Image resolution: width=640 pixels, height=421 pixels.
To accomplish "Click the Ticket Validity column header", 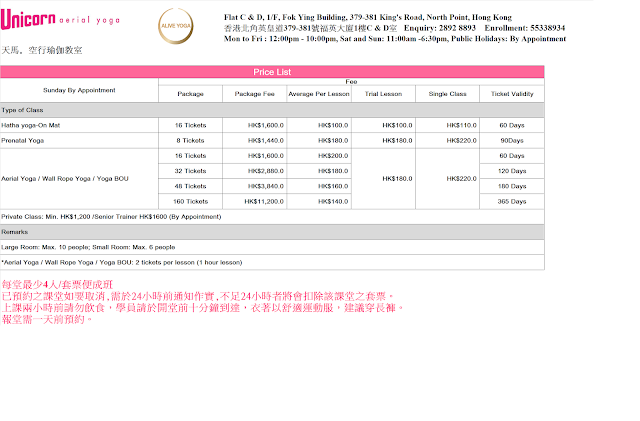I will click(512, 94).
